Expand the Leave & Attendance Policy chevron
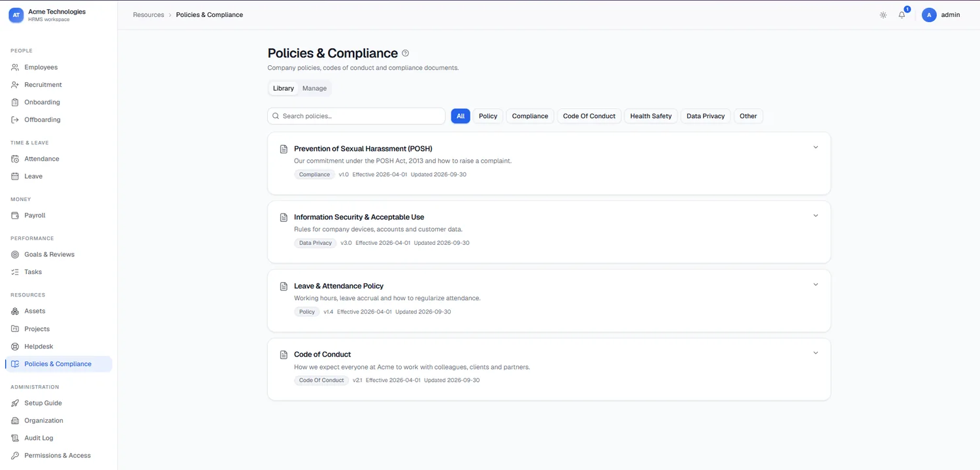 (815, 285)
